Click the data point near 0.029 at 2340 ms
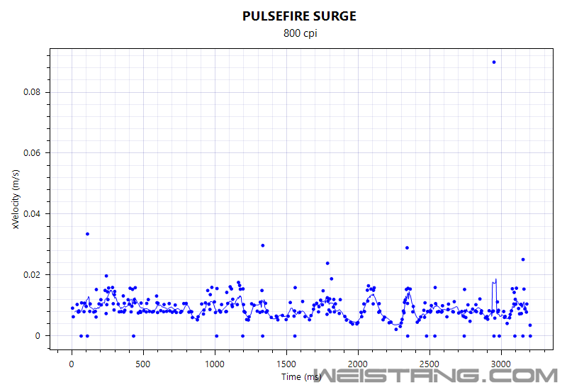 tap(407, 247)
